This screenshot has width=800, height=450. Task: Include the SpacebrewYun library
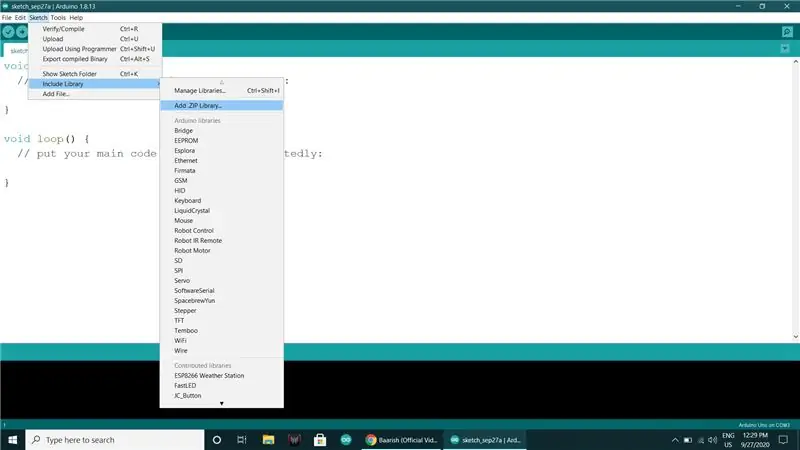click(221, 301)
